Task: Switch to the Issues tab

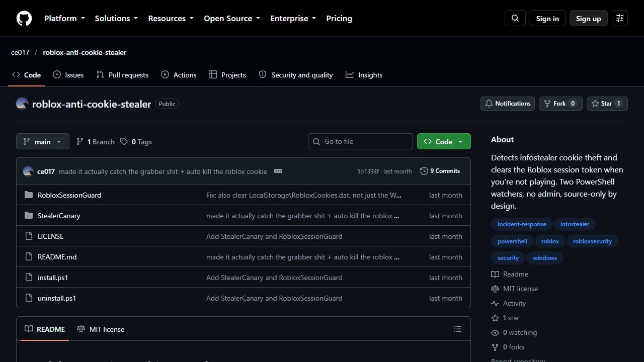Action: [68, 75]
